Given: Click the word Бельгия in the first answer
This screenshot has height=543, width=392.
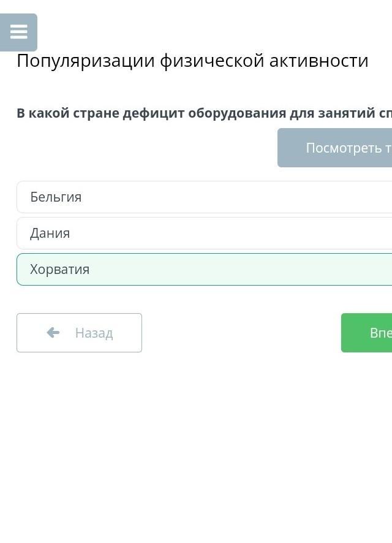Looking at the screenshot, I should (x=56, y=197).
